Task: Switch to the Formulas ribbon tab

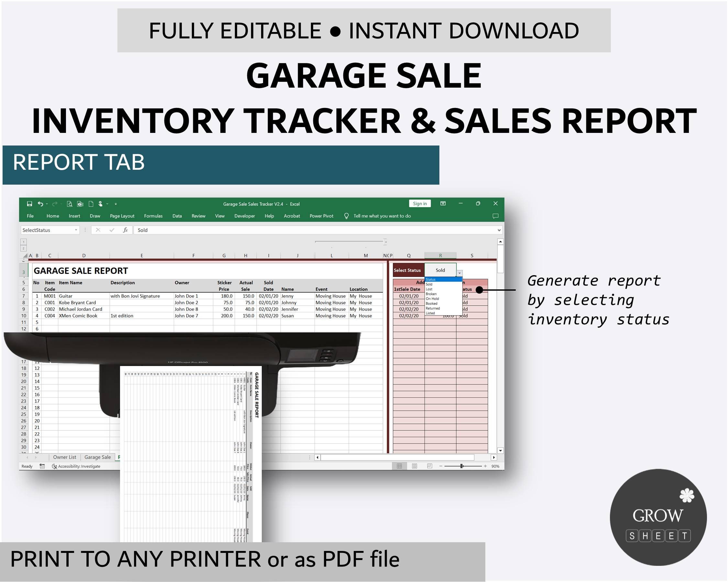Action: (153, 216)
